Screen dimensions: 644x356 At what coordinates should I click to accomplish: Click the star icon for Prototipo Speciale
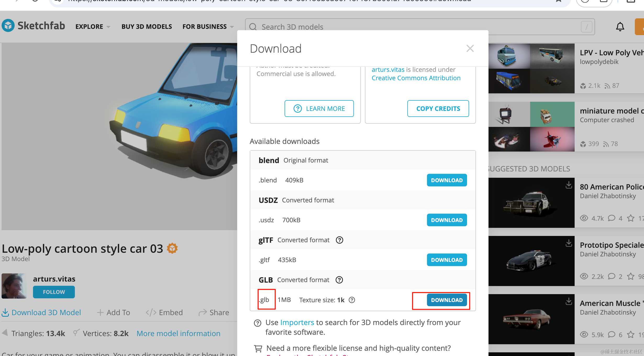tap(631, 276)
